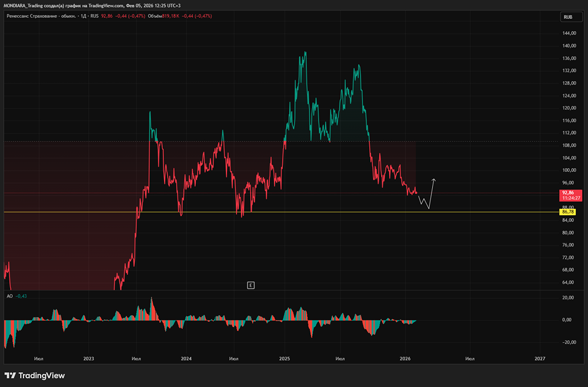Click the 11:24:27 bar countdown timer

coord(571,198)
